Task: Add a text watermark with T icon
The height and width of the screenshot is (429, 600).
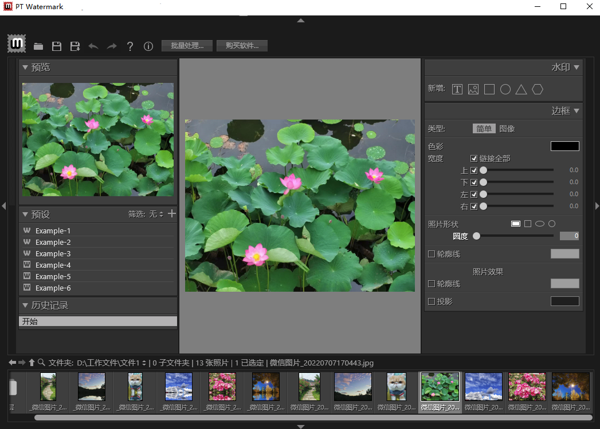Action: [457, 89]
